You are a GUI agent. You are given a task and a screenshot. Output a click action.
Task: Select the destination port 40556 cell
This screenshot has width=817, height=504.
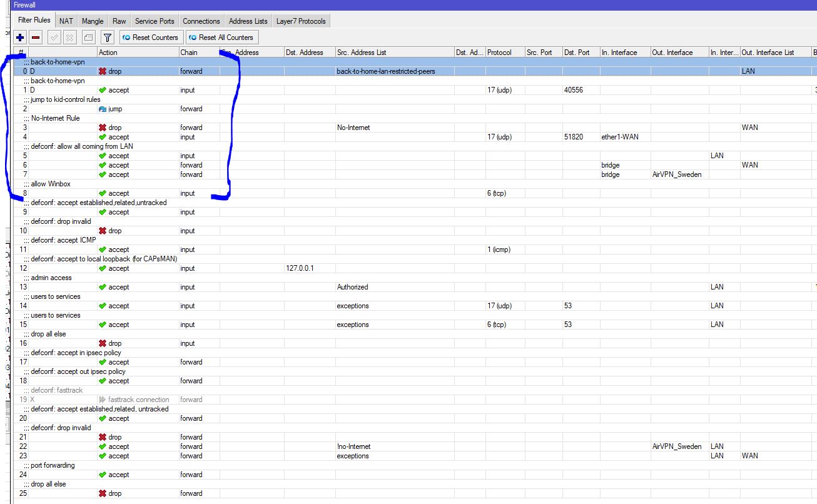pos(574,90)
